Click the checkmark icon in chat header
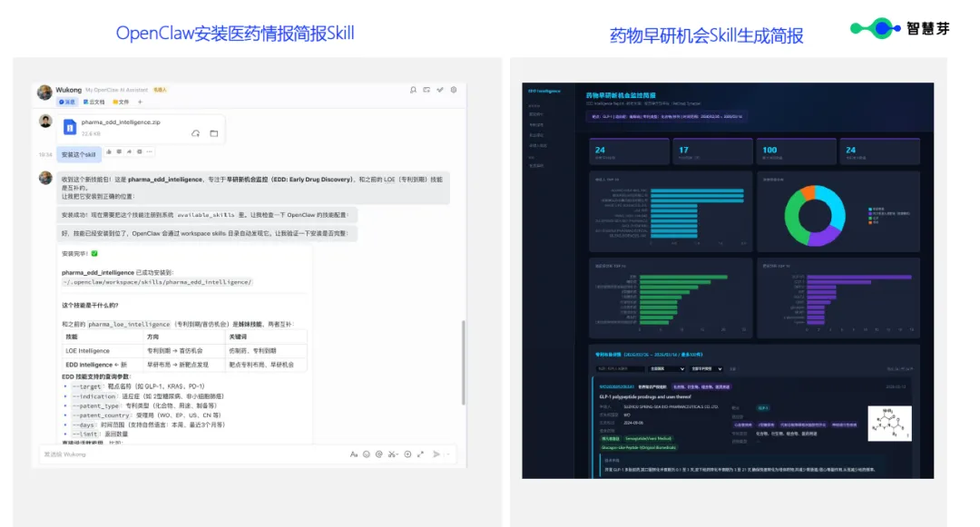Viewport: 980px width, 527px height. point(440,90)
